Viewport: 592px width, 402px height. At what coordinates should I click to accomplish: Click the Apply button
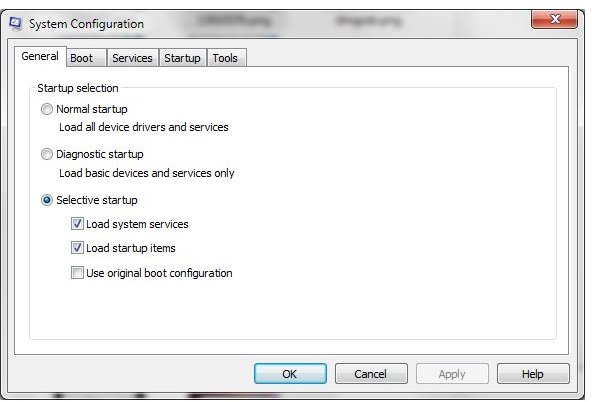452,374
